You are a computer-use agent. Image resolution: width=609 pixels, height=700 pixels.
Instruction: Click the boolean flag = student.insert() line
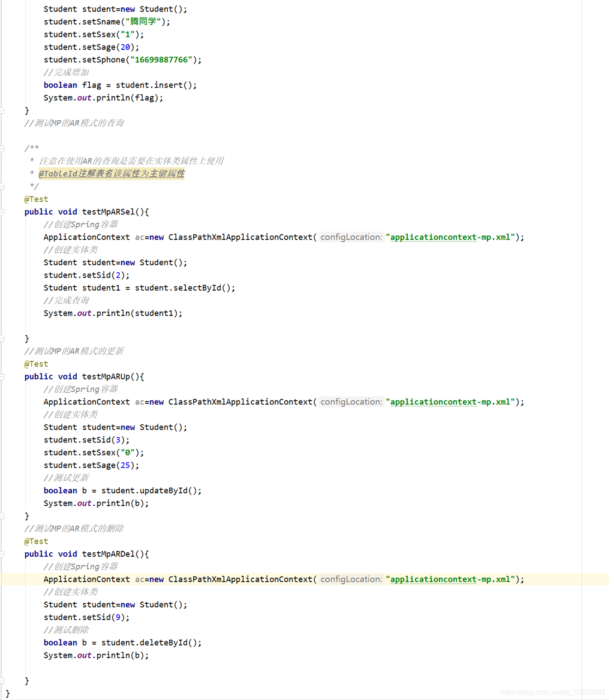pyautogui.click(x=120, y=85)
